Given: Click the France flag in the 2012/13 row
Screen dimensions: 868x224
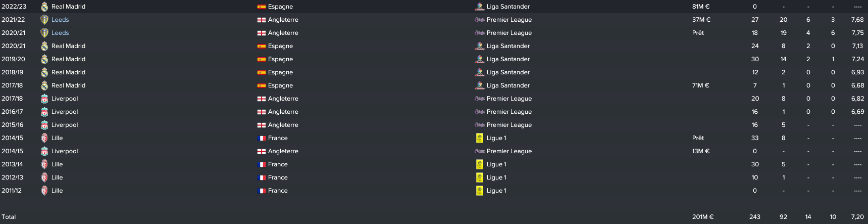Looking at the screenshot, I should tap(262, 177).
